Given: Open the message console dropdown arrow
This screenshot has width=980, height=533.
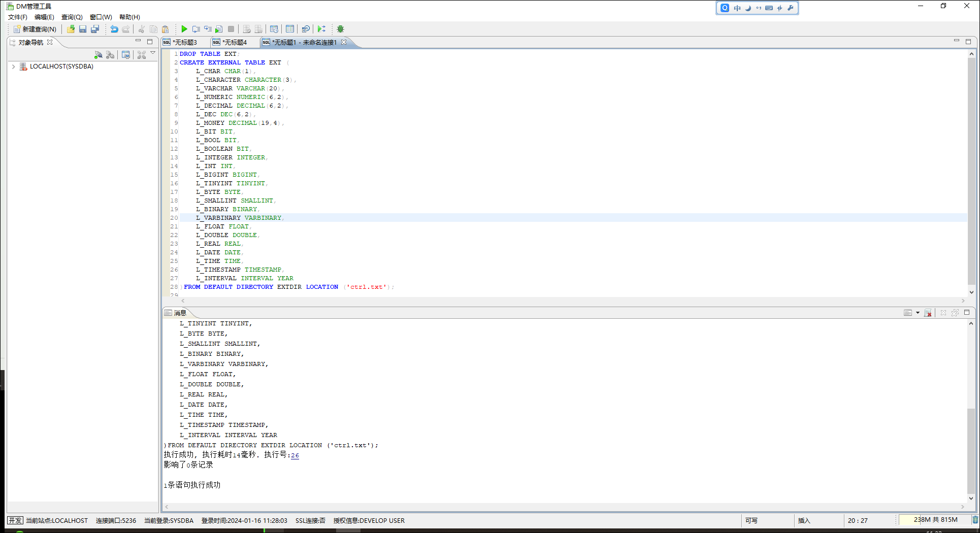Looking at the screenshot, I should pyautogui.click(x=918, y=313).
